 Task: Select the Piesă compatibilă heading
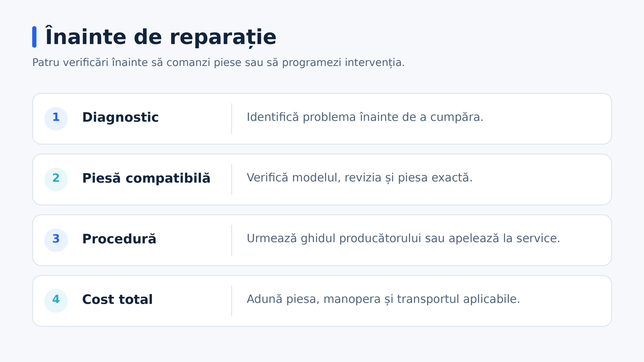click(146, 178)
